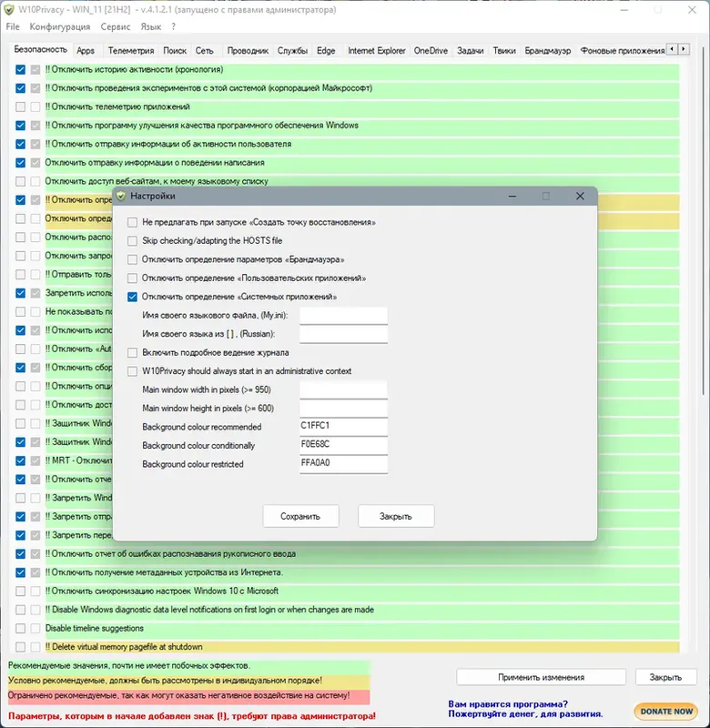Enable Включить подробное ведение журнала
This screenshot has width=710, height=728.
(132, 353)
